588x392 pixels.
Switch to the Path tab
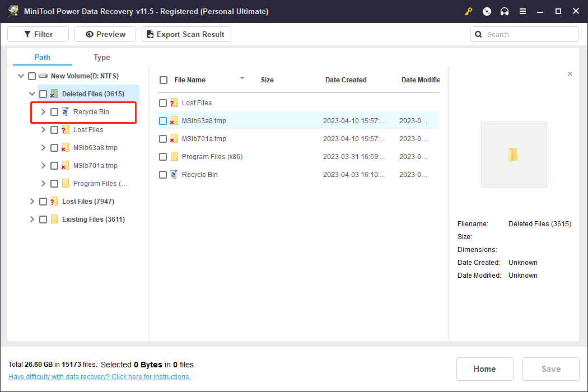[42, 57]
